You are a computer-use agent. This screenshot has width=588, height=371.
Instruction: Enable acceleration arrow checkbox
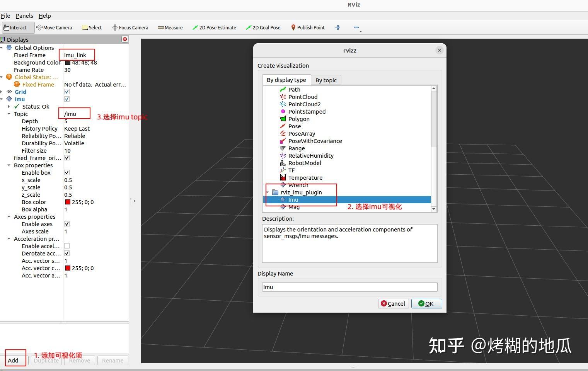[x=66, y=246]
